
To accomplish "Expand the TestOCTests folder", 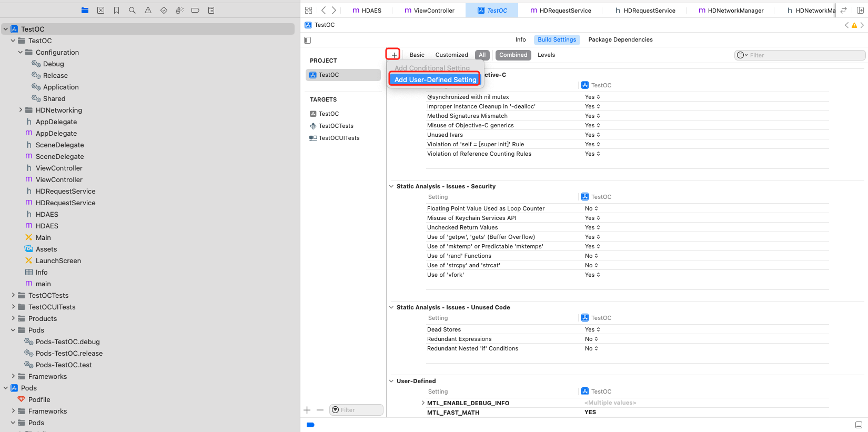I will coord(13,295).
